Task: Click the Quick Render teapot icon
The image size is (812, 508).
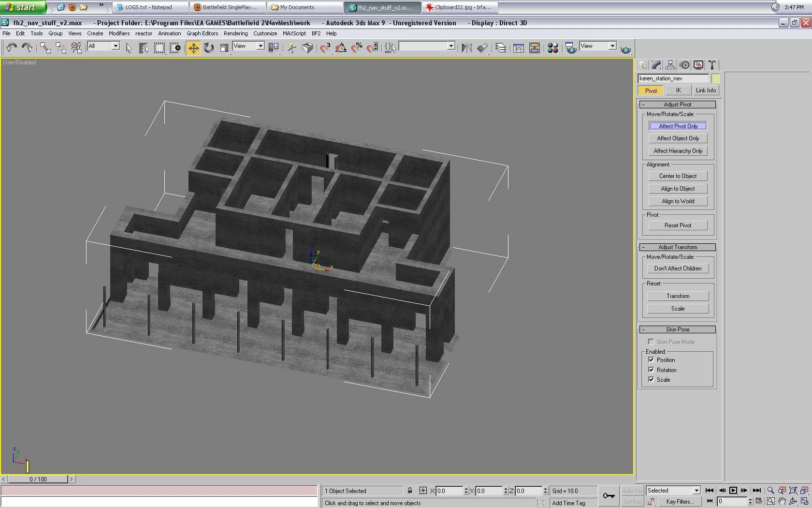Action: point(625,49)
